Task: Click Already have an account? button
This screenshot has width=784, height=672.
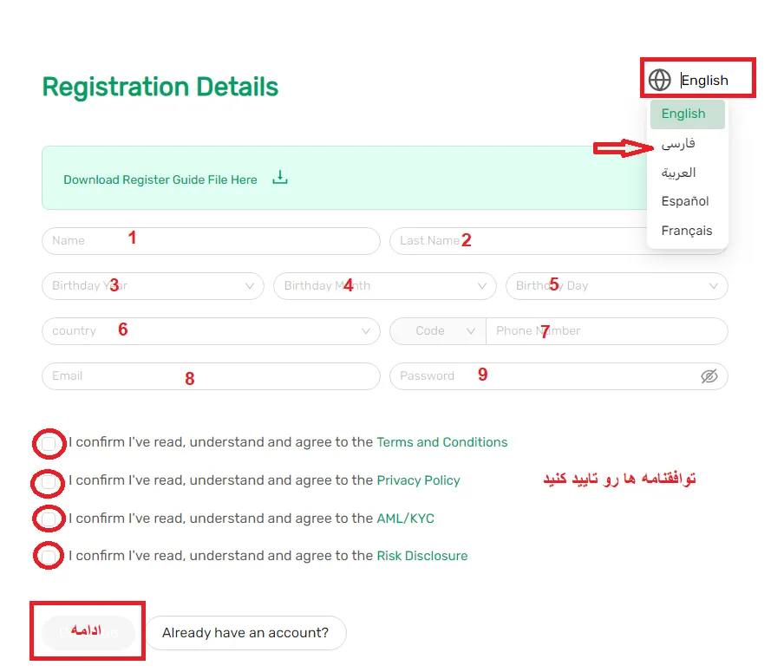Action: point(245,633)
